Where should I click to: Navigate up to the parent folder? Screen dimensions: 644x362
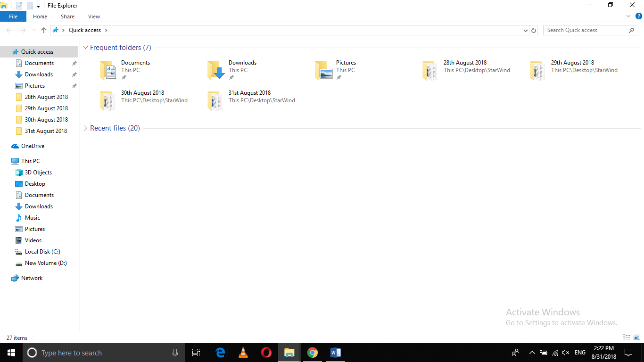point(43,30)
